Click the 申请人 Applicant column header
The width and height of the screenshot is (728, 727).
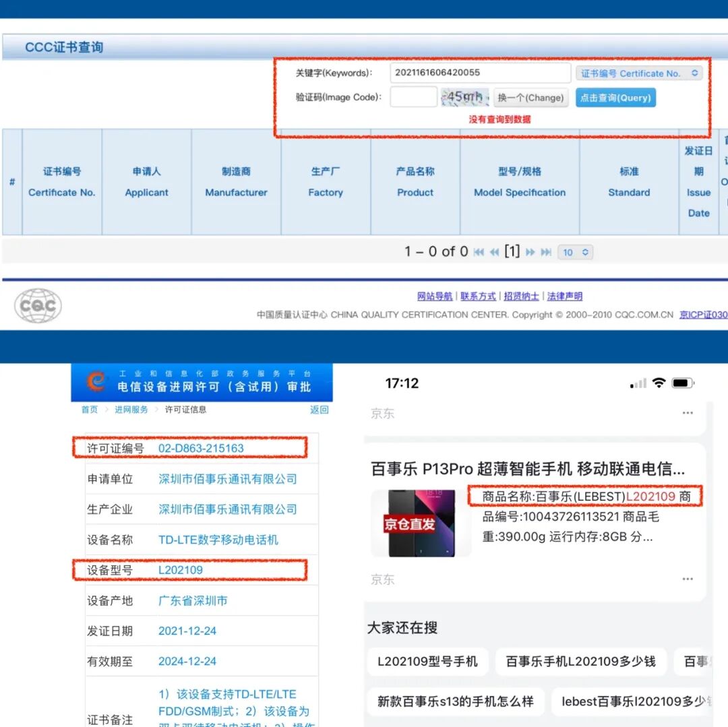click(x=147, y=182)
